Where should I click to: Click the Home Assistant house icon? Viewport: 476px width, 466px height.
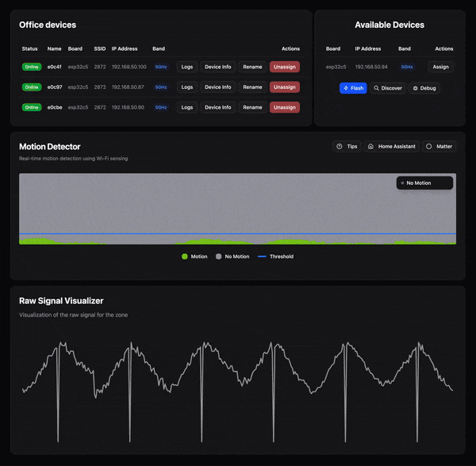pos(370,146)
